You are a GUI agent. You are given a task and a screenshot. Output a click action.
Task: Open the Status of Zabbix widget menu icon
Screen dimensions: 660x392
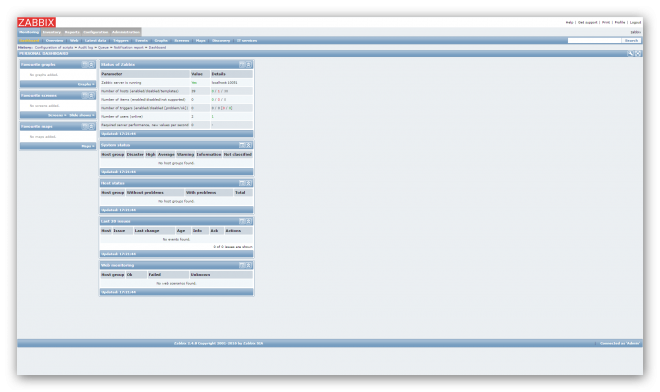pos(242,64)
